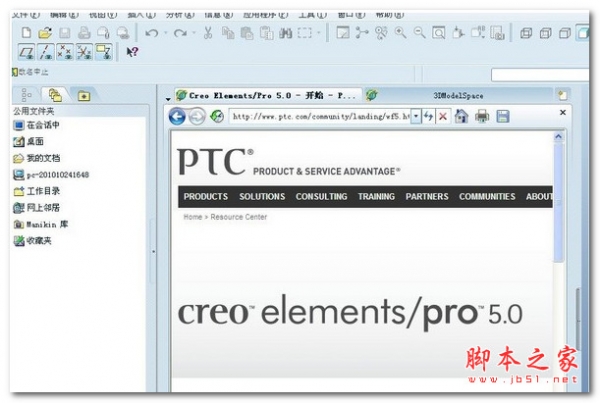Open pc-201010241648 computer entry

[51, 175]
